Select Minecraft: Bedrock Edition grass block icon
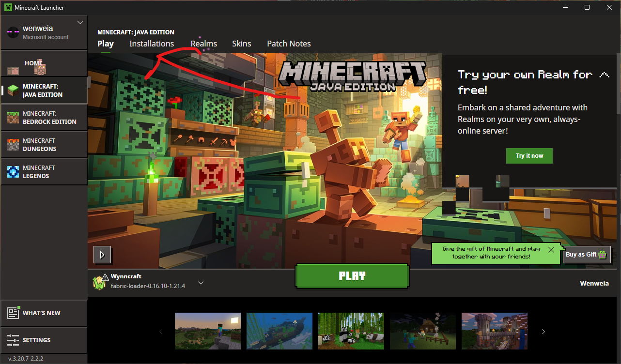Screen dimensions: 621x364 click(x=13, y=118)
